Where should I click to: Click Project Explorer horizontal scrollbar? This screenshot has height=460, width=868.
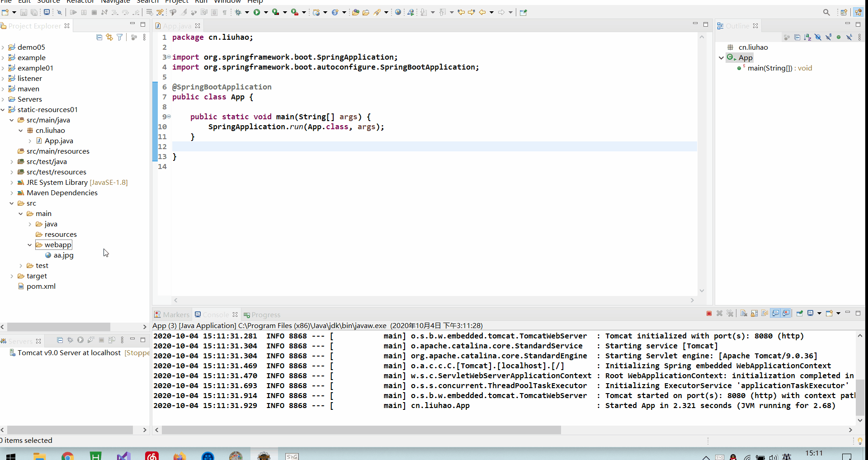59,327
